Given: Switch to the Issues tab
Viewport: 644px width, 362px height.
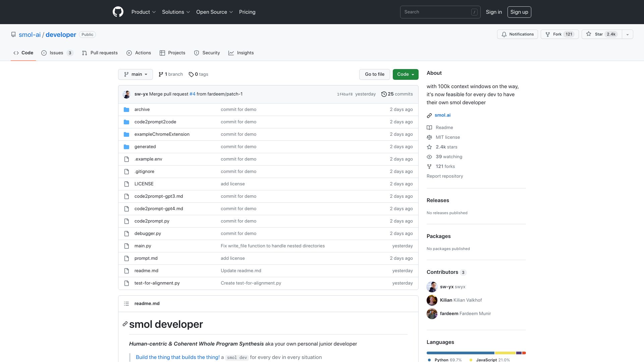Looking at the screenshot, I should [57, 53].
